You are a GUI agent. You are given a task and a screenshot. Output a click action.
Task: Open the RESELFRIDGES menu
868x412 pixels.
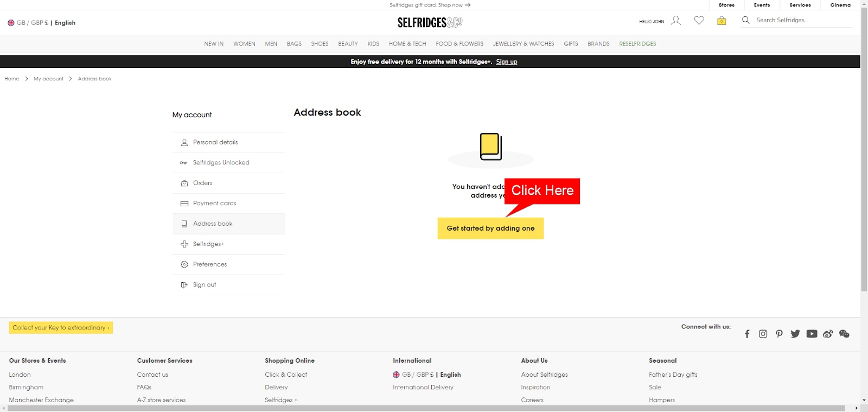pyautogui.click(x=637, y=44)
